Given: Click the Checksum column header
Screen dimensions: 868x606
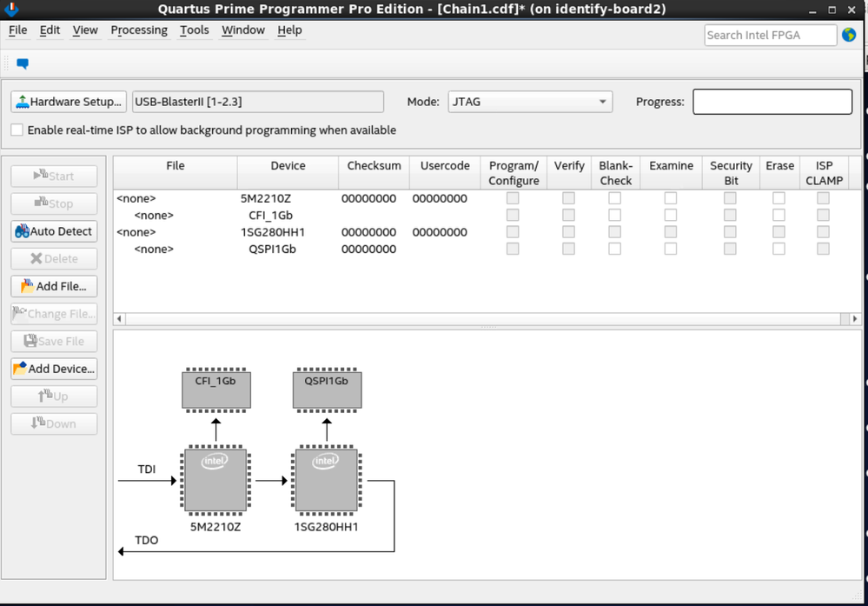Looking at the screenshot, I should pyautogui.click(x=374, y=173).
